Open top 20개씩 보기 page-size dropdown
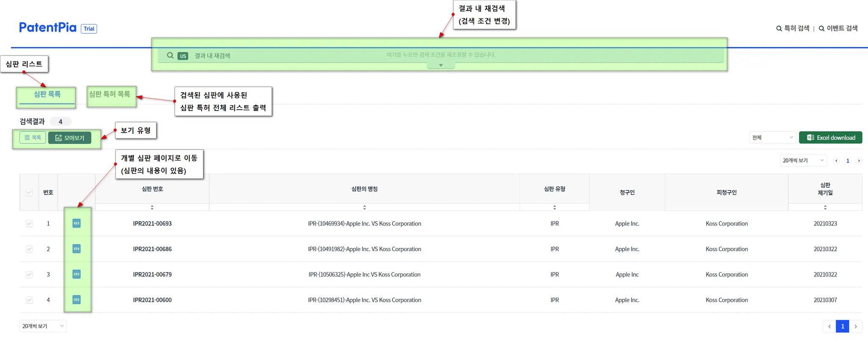 (803, 160)
